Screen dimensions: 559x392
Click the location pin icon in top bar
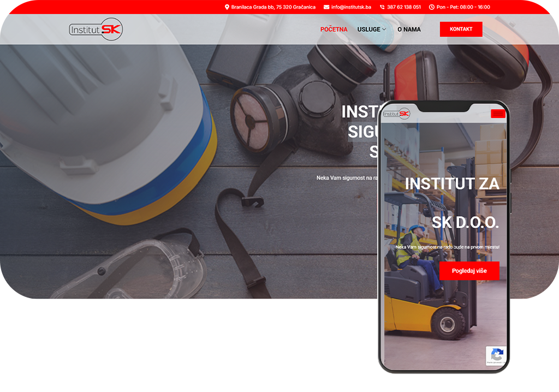[x=227, y=7]
